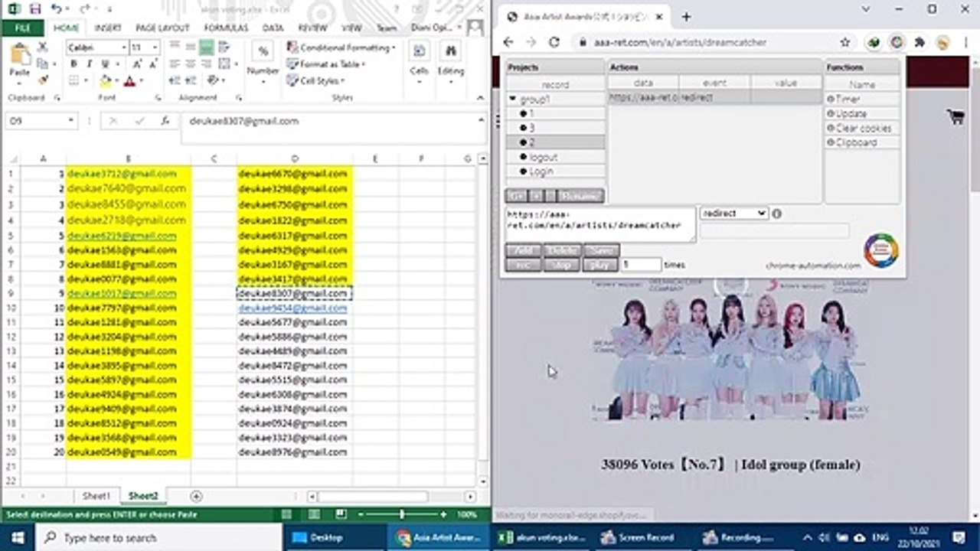Toggle Italic formatting in Excel
Viewport: 980px width, 551px height.
88,64
